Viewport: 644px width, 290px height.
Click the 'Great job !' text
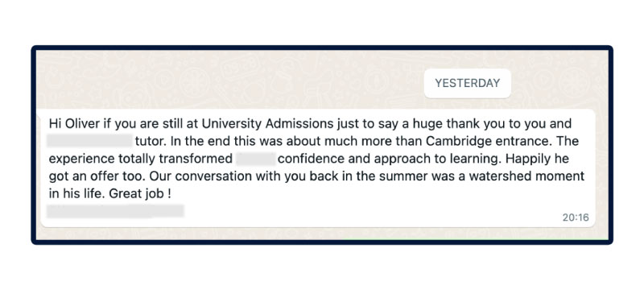click(x=140, y=194)
